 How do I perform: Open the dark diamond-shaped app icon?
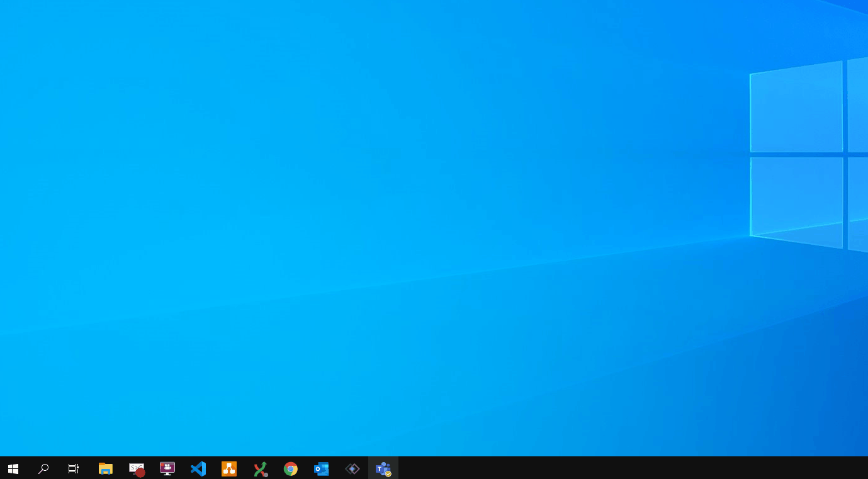352,468
